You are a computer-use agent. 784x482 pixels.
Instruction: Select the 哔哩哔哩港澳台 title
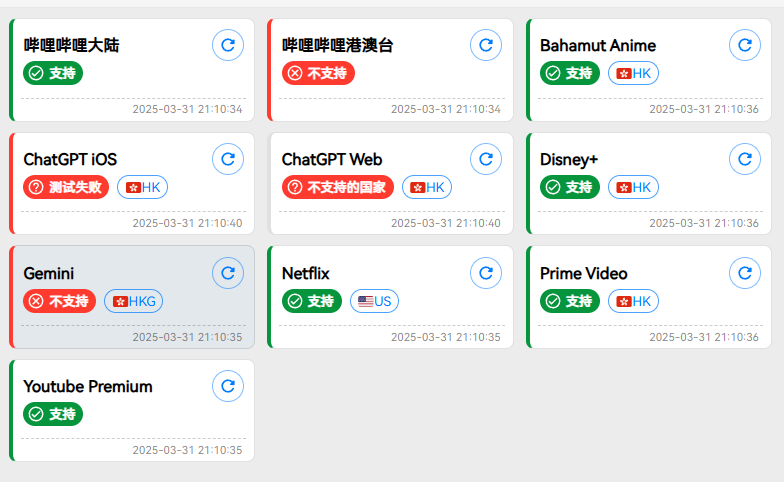(x=338, y=46)
